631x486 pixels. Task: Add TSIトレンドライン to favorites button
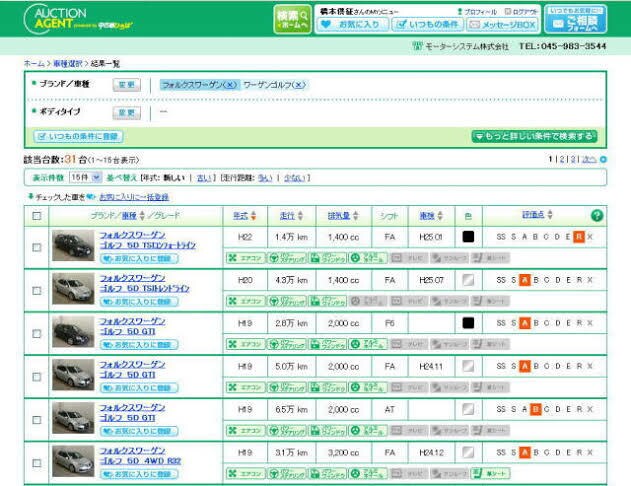[139, 301]
